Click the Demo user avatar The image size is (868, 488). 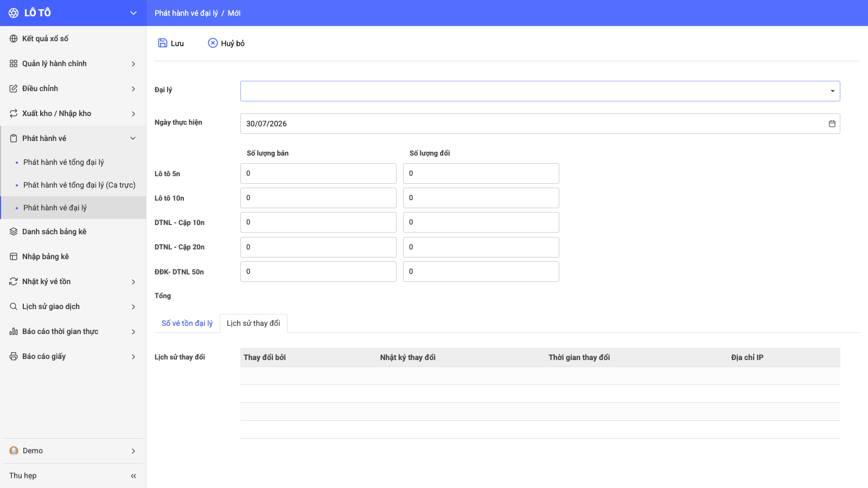tap(14, 451)
